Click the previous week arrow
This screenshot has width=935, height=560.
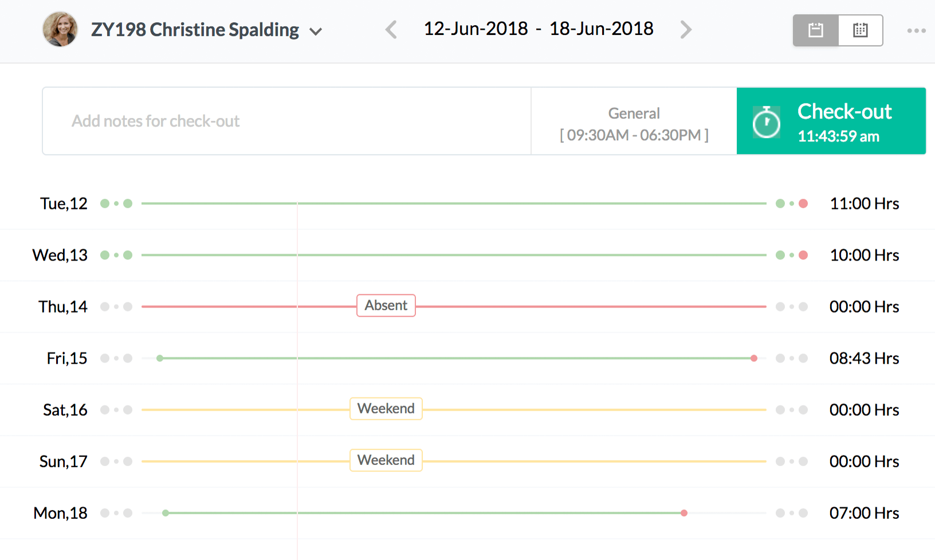(x=391, y=29)
